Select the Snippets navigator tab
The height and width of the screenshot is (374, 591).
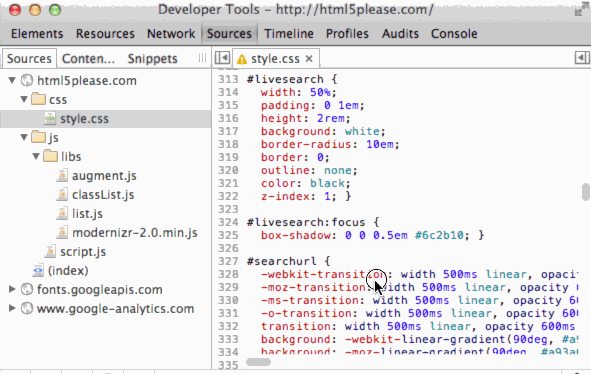coord(152,59)
